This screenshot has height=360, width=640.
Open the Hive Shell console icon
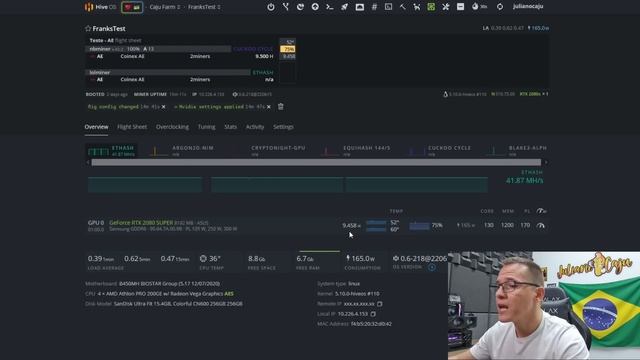pyautogui.click(x=389, y=7)
